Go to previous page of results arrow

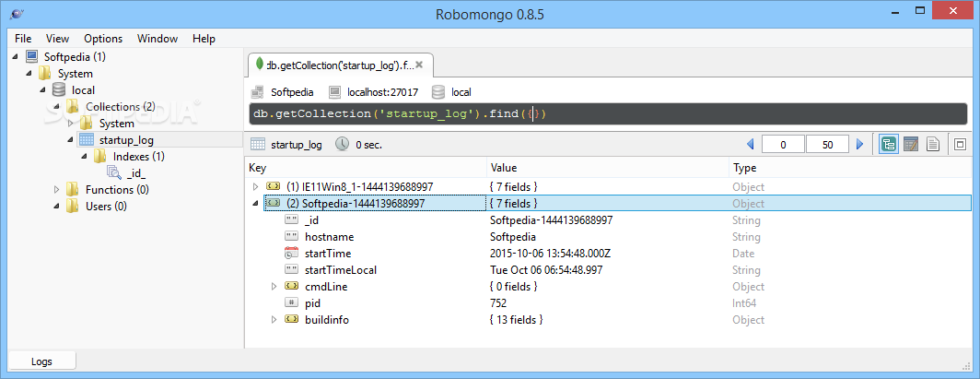click(750, 145)
